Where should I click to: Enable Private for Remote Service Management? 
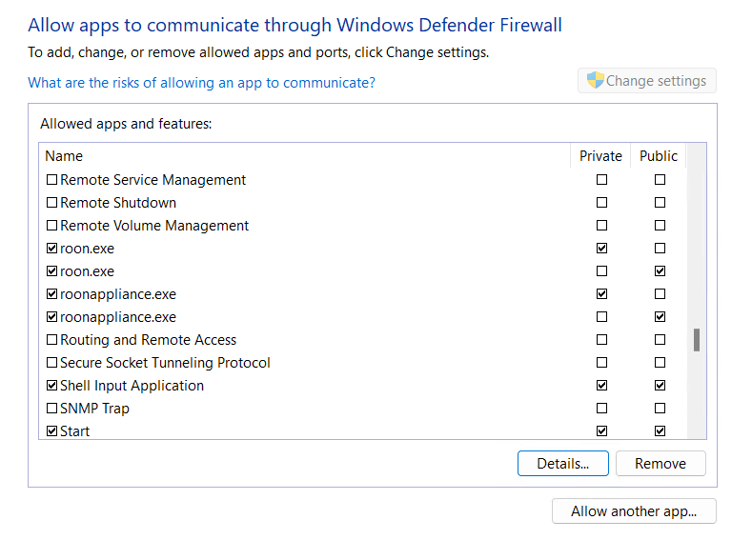[x=602, y=180]
